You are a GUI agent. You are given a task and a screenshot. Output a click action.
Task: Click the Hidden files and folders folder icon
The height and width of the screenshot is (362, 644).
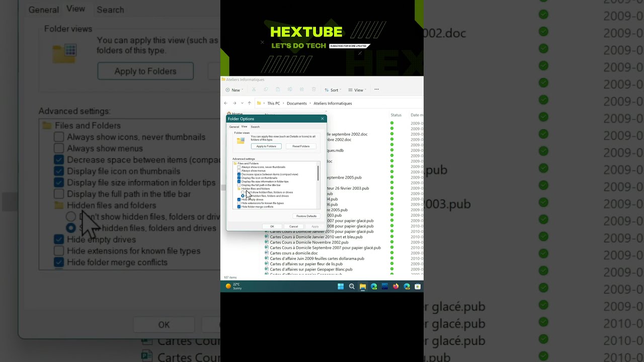point(239,189)
